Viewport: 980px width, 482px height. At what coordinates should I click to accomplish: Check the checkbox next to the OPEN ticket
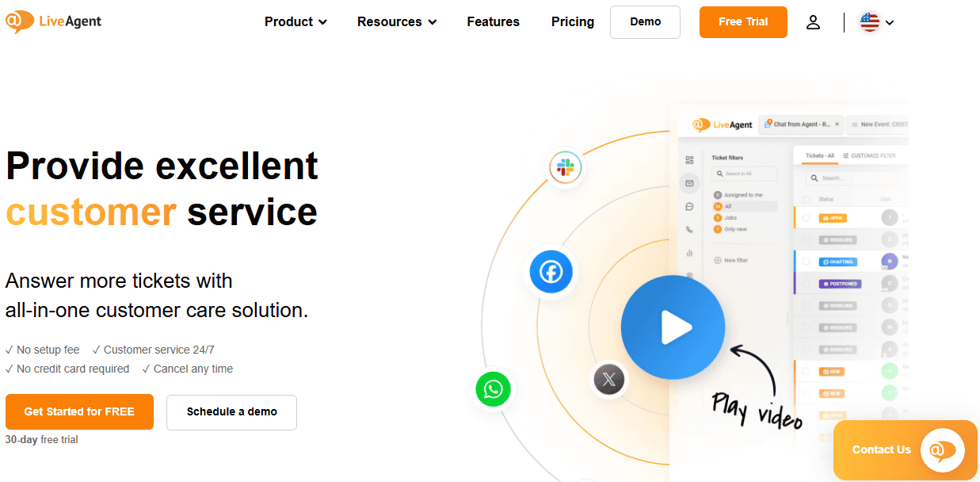tap(805, 218)
